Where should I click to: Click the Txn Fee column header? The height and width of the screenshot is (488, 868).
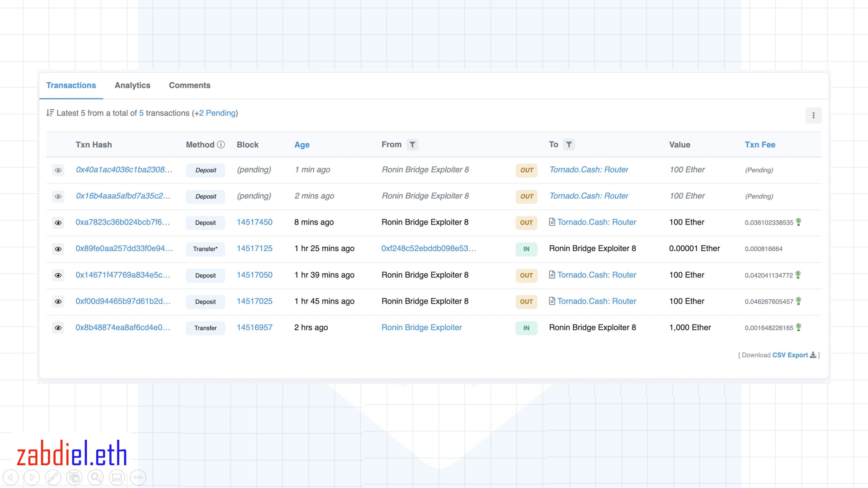pyautogui.click(x=759, y=145)
